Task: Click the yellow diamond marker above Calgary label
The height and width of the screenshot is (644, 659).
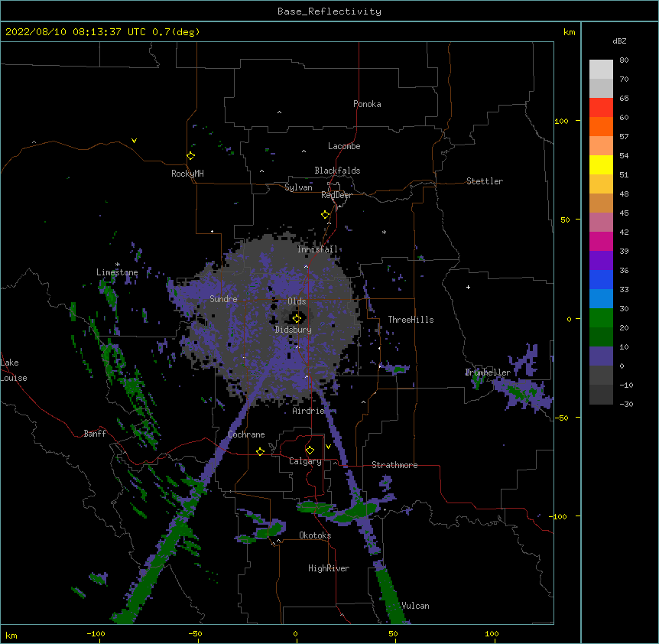Action: click(x=310, y=450)
